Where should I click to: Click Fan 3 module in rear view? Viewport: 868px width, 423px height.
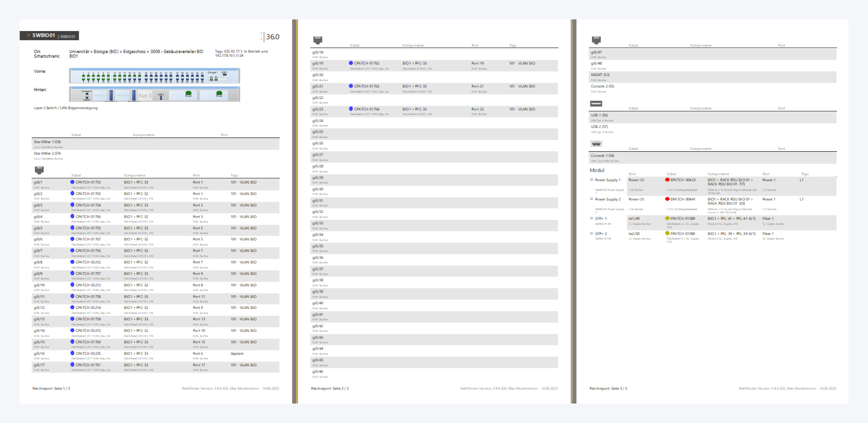pos(145,95)
